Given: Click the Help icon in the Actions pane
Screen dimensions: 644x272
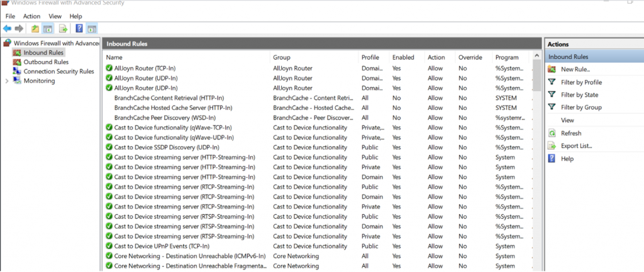Looking at the screenshot, I should 552,158.
